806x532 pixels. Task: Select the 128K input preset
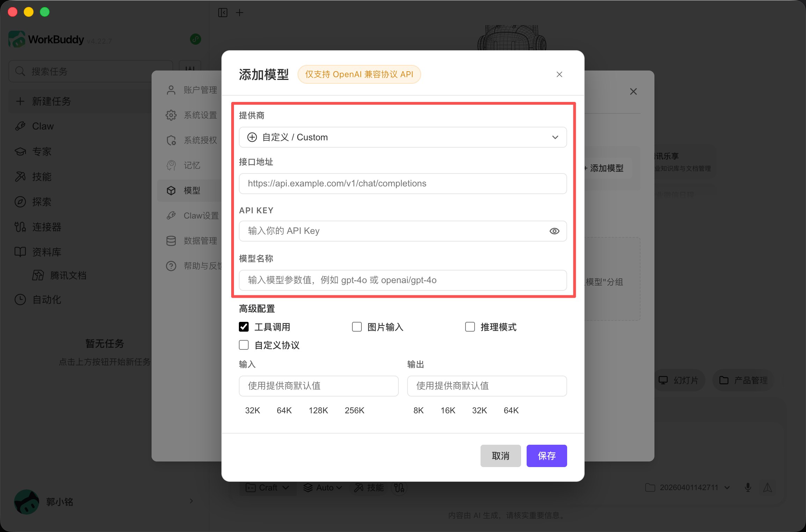coord(318,411)
